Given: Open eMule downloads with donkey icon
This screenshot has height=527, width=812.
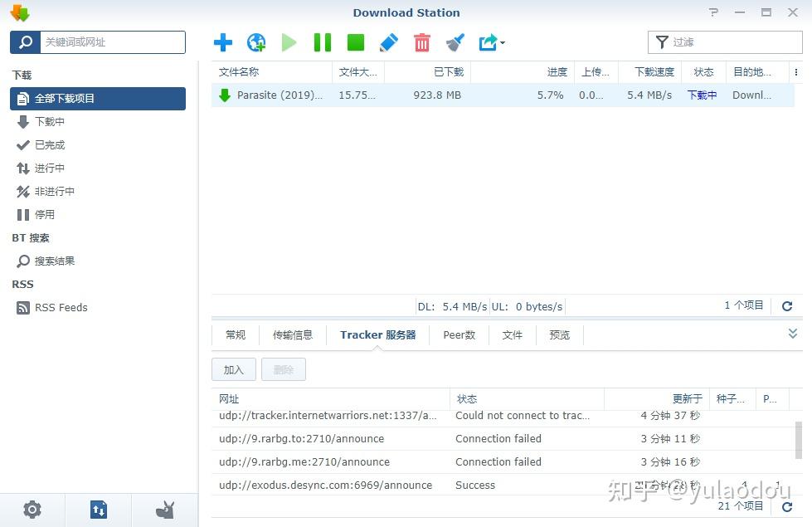Looking at the screenshot, I should point(164,510).
